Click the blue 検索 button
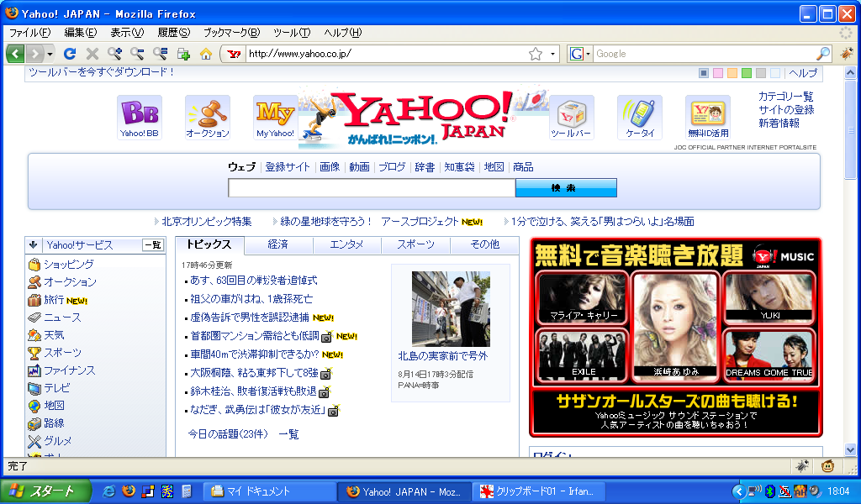 point(566,187)
